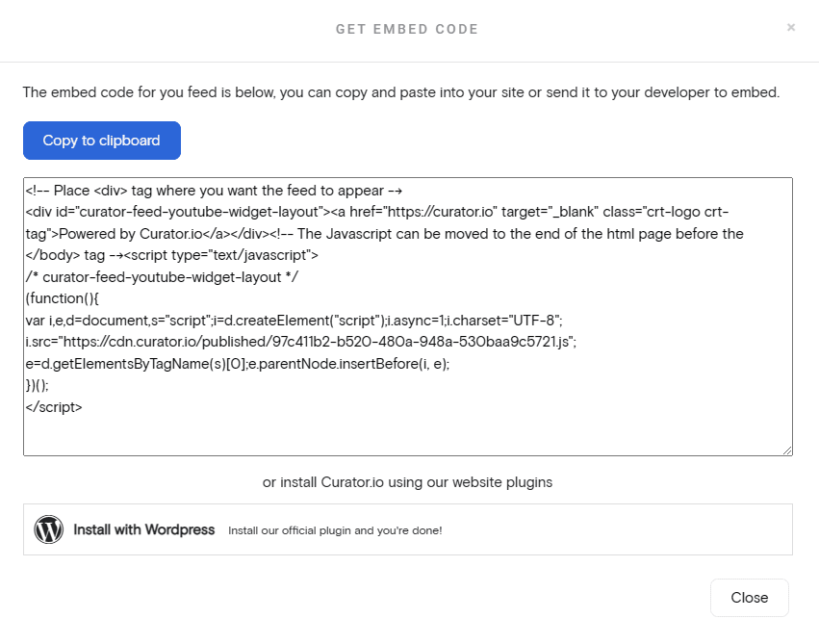The height and width of the screenshot is (644, 819).
Task: Click the resize handle of the code box
Action: [787, 449]
